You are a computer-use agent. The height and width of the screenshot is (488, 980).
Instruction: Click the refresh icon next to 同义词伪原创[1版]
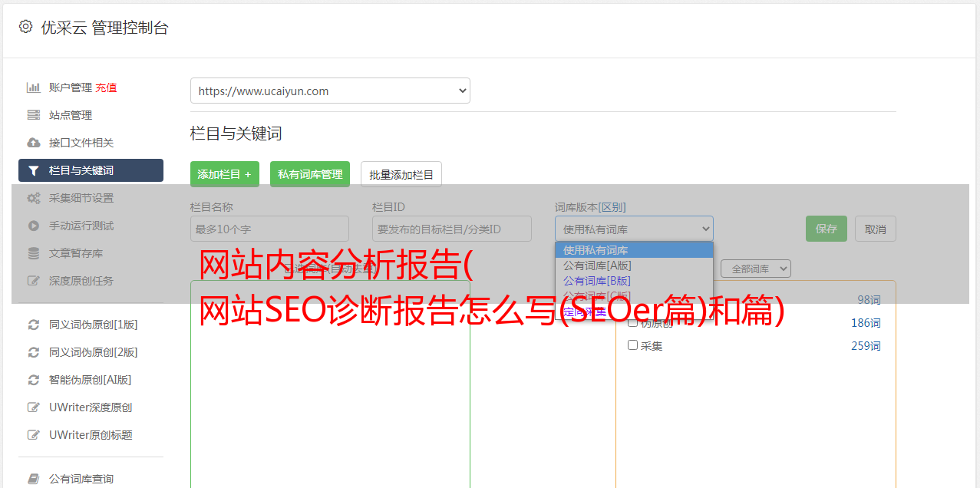(x=33, y=325)
